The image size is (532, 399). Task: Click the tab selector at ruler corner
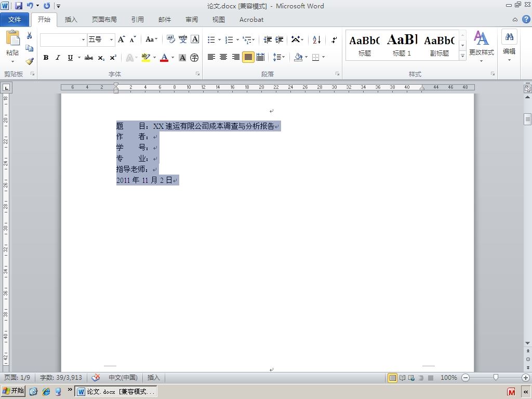coord(6,88)
